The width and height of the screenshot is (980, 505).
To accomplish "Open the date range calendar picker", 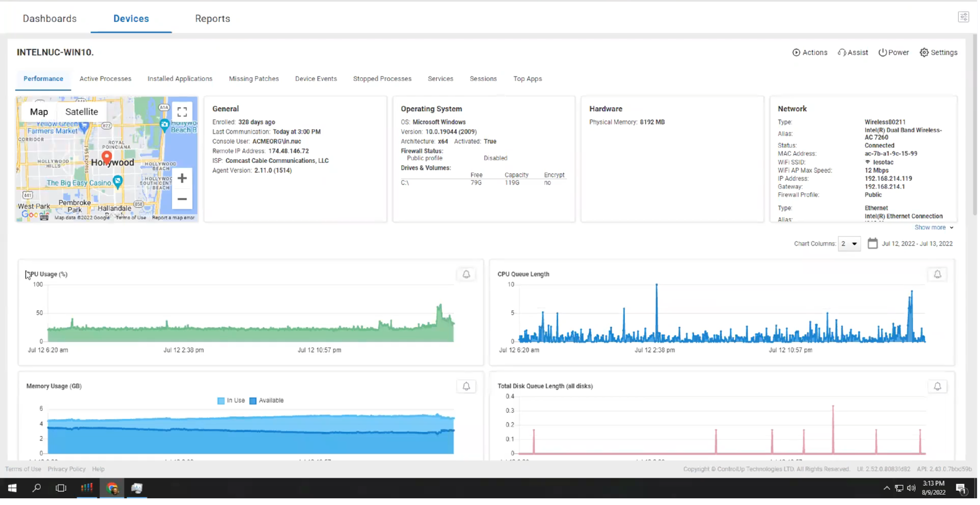I will [x=873, y=244].
